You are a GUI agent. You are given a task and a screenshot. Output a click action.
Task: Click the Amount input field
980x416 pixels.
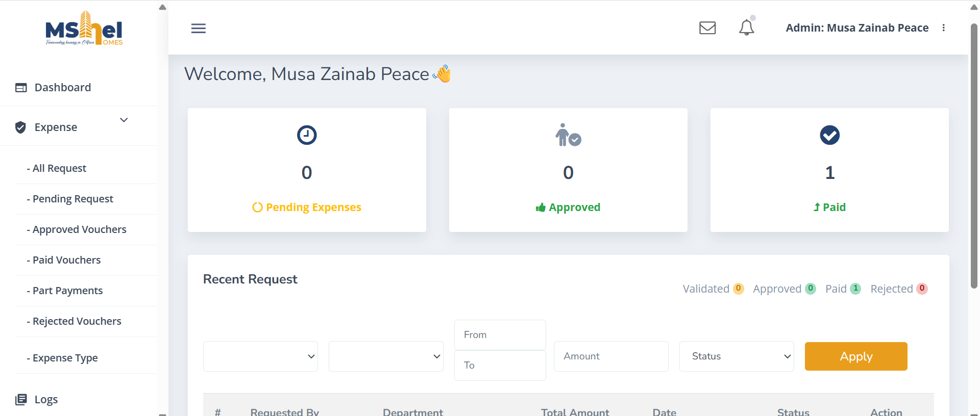coord(611,356)
